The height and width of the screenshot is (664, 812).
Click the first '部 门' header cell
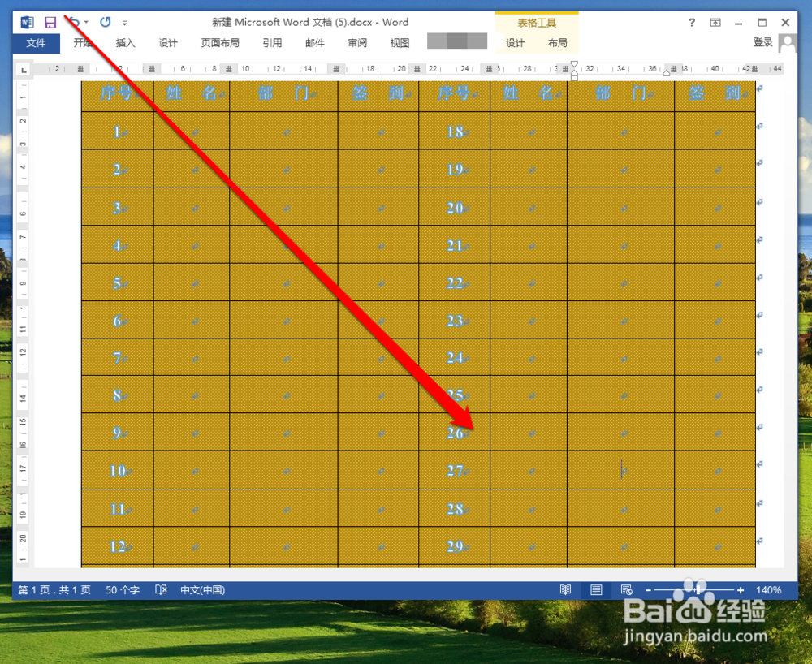click(283, 97)
